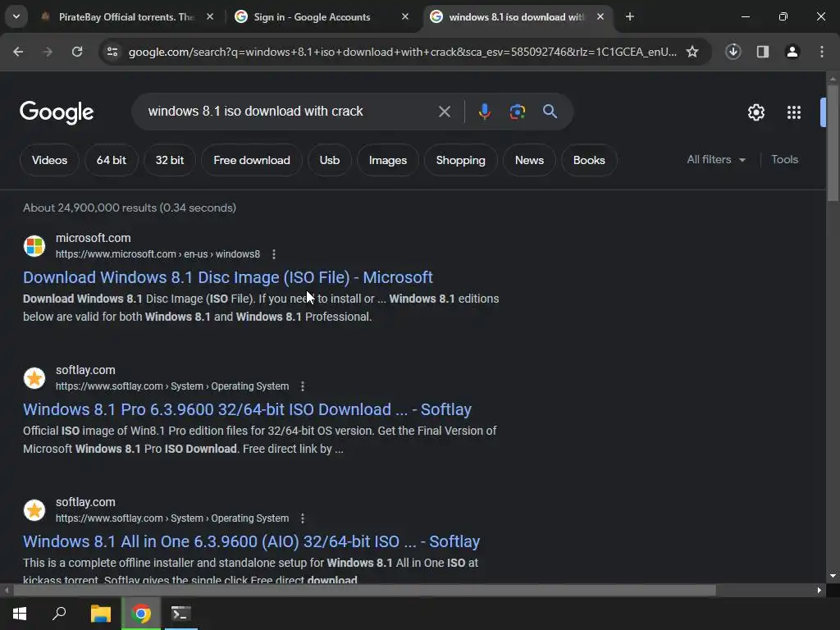The height and width of the screenshot is (630, 840).
Task: Click the address bar URL
Action: tap(402, 52)
